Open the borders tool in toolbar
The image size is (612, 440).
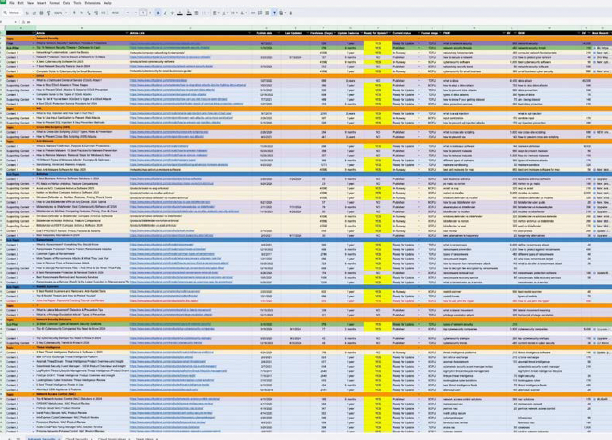pyautogui.click(x=196, y=13)
